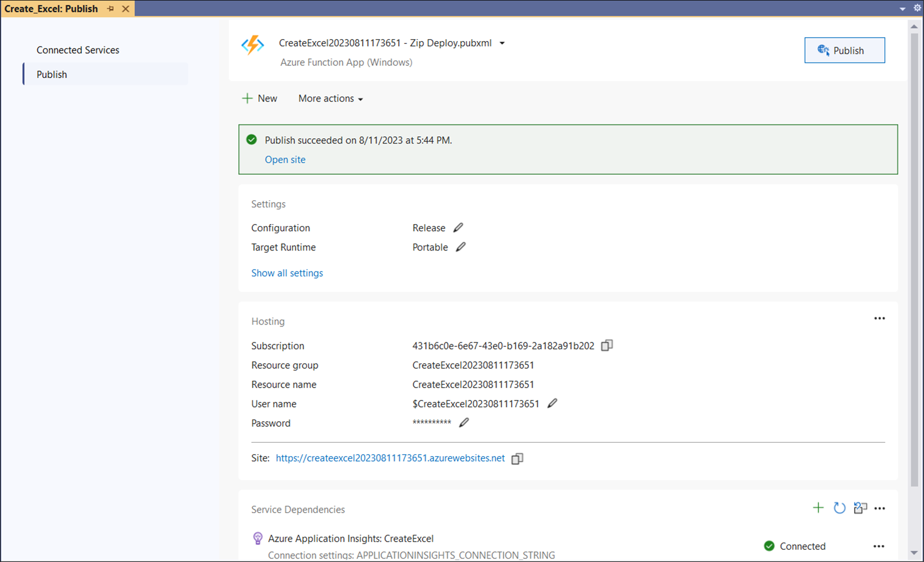Pin the Create_Excel: Publish tab

coord(111,9)
